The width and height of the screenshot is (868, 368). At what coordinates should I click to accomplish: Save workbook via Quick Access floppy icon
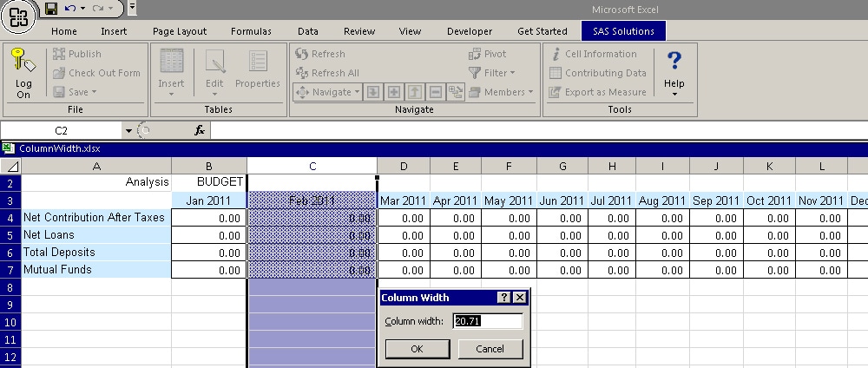tap(51, 9)
